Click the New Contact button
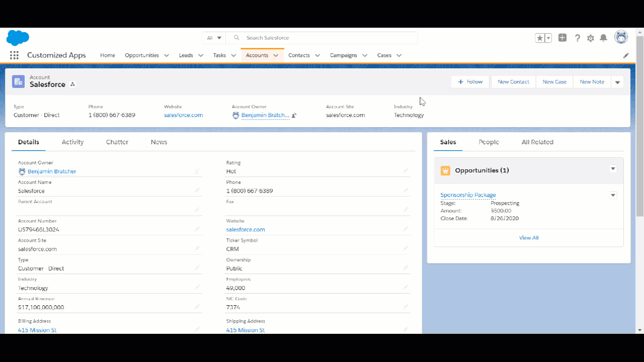644x362 pixels. [513, 82]
